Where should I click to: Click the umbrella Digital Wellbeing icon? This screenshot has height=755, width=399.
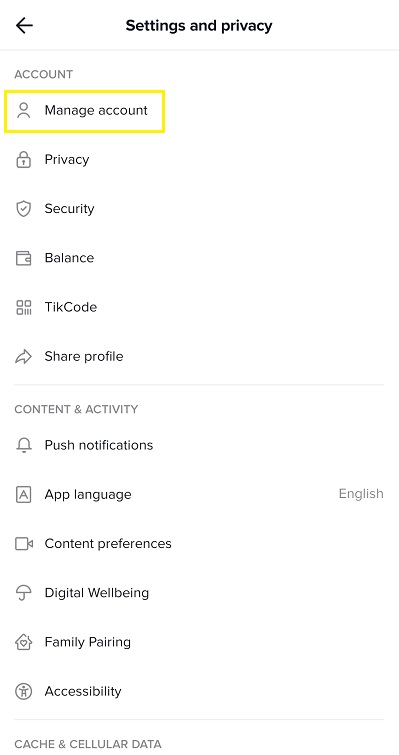click(x=23, y=593)
